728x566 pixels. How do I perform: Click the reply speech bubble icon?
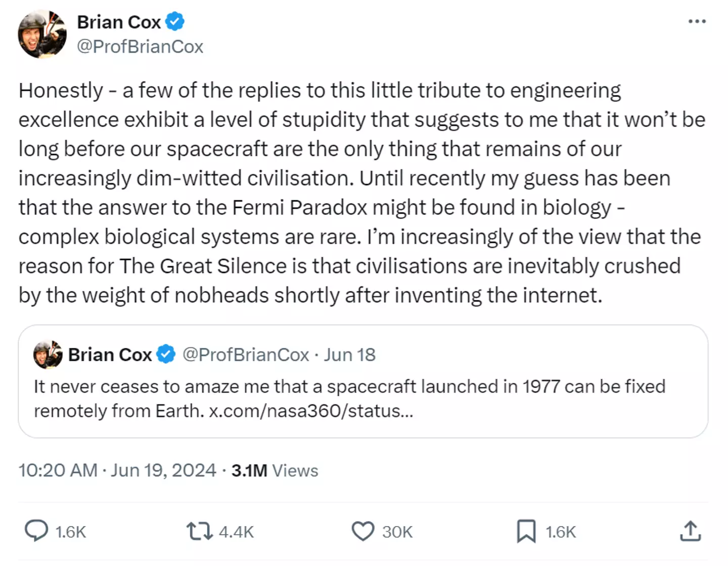click(x=36, y=531)
